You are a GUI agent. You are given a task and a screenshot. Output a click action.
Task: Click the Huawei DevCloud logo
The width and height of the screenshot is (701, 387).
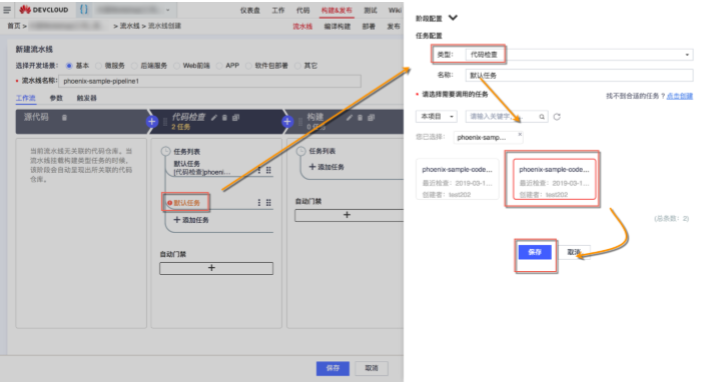tap(43, 9)
